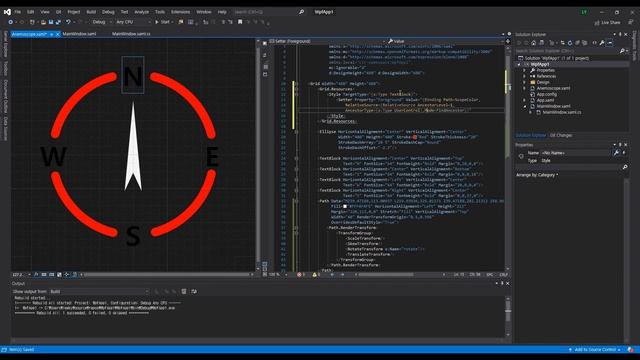Expand Anemoscope.xaml in Solution Explorer
The width and height of the screenshot is (640, 360).
point(524,88)
